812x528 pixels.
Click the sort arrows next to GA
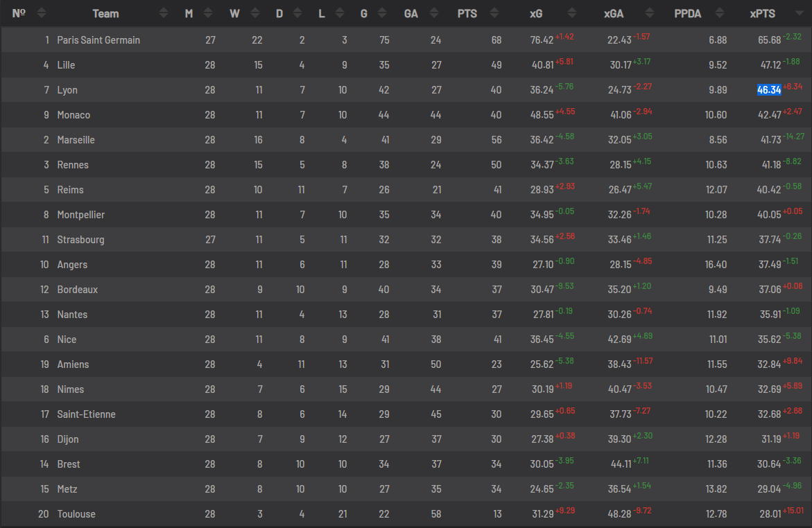[x=434, y=13]
